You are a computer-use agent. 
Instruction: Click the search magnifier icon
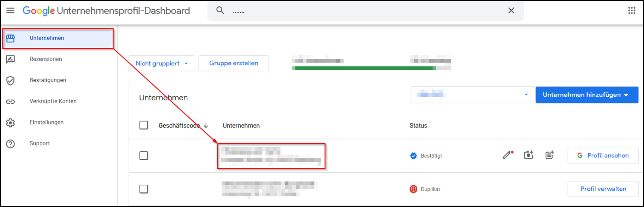tap(220, 11)
